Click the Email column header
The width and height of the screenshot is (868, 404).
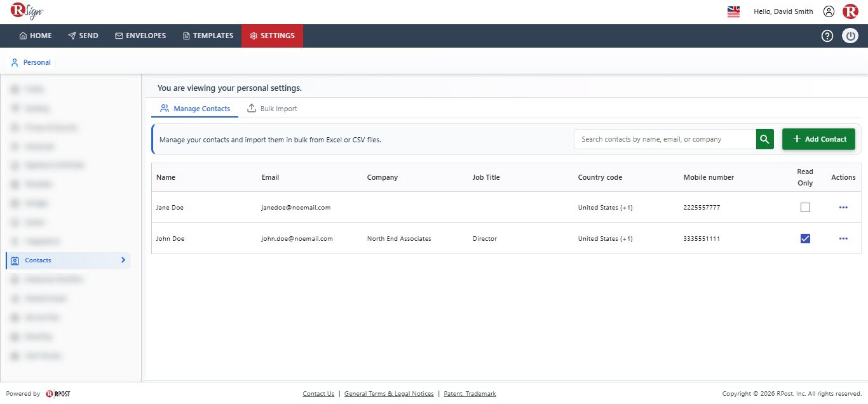pyautogui.click(x=270, y=177)
